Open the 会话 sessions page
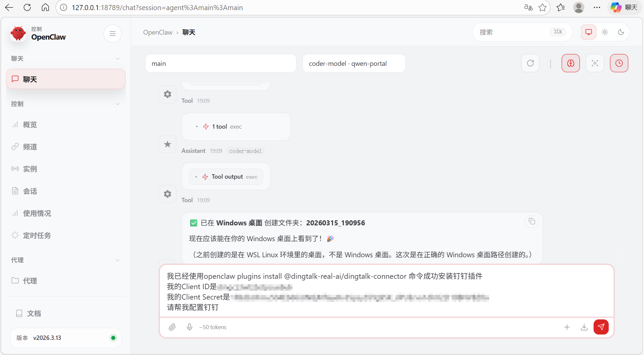The width and height of the screenshot is (644, 355). pyautogui.click(x=66, y=191)
